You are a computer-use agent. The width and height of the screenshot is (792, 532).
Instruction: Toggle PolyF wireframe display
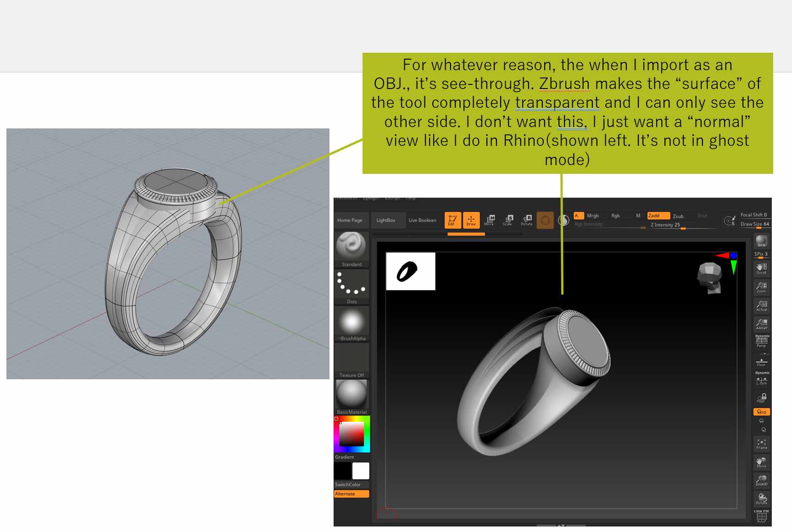[762, 517]
